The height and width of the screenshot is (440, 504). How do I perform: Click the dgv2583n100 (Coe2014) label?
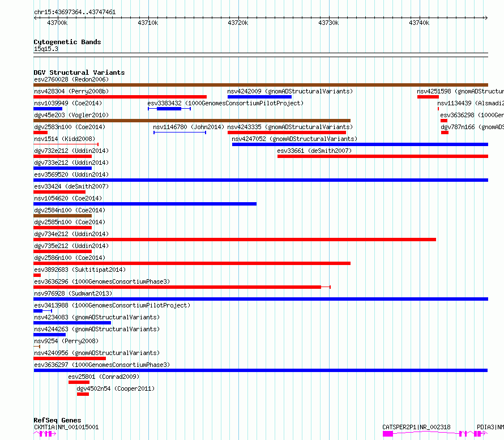pos(70,127)
